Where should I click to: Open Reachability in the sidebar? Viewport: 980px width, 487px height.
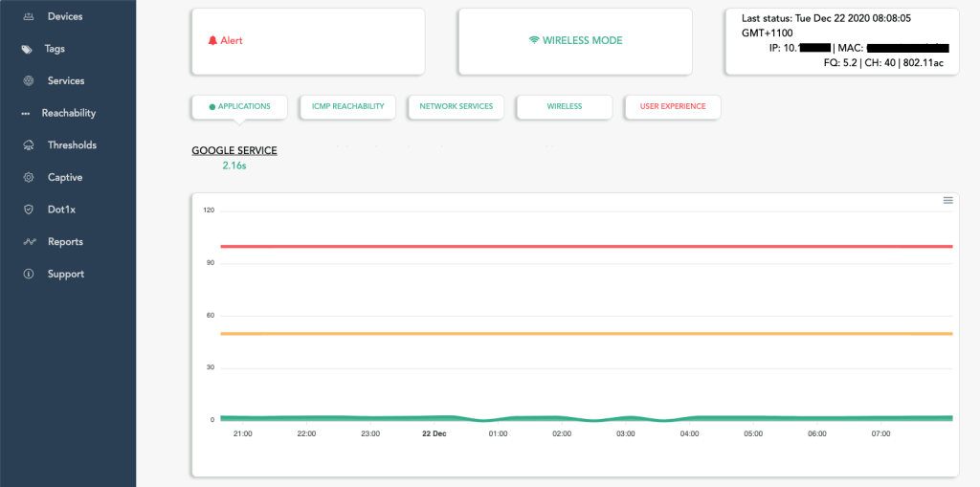point(68,113)
